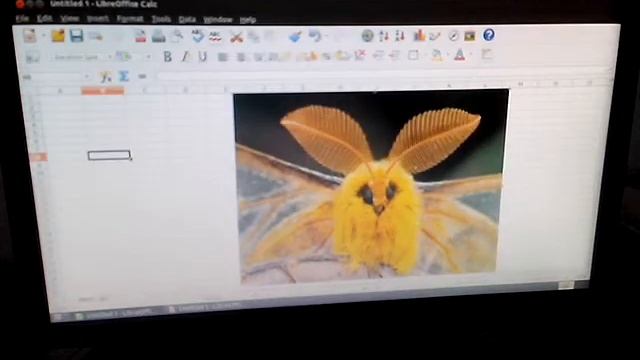Click the Decrease Indent icon

point(378,56)
